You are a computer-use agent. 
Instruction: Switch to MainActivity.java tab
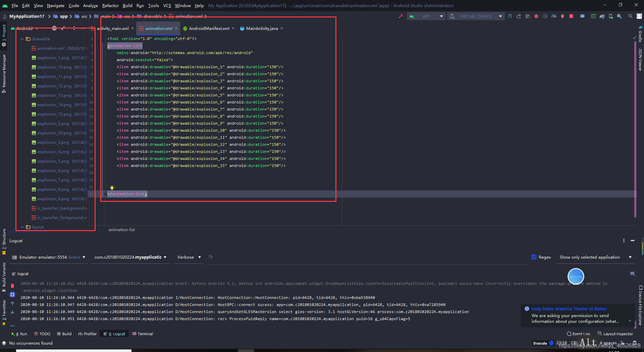pyautogui.click(x=262, y=28)
